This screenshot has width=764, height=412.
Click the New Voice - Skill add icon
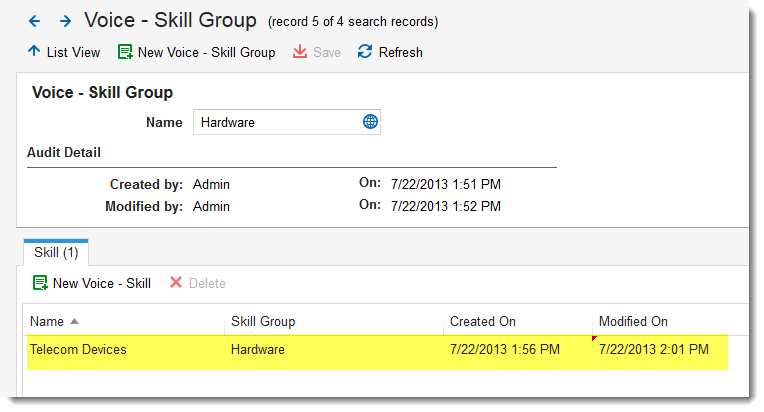[x=40, y=283]
